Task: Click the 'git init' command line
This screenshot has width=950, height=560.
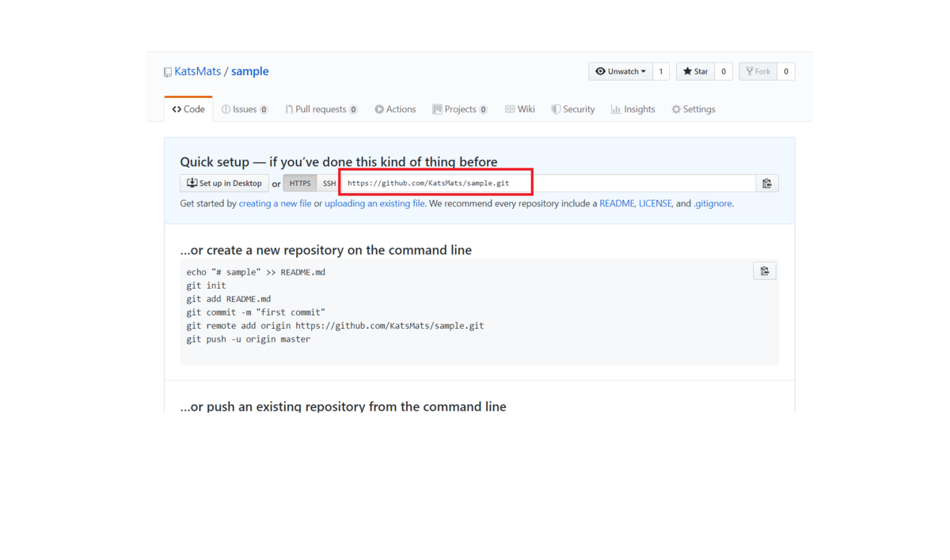Action: tap(207, 286)
